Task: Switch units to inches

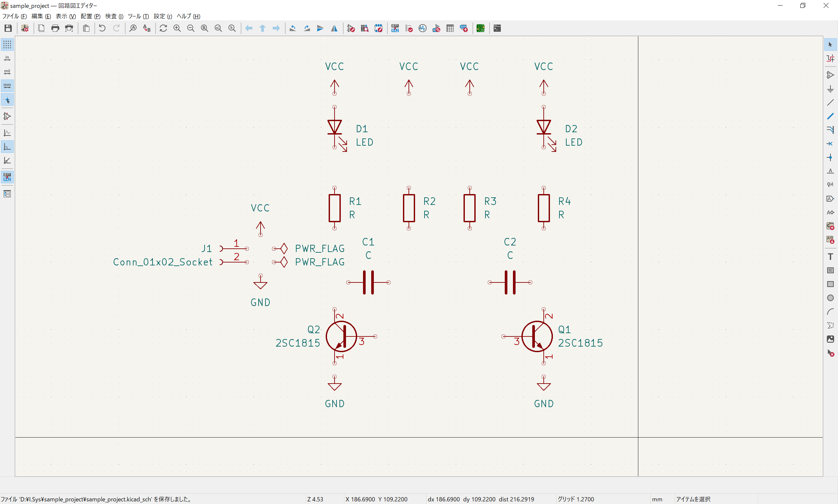Action: (7, 58)
